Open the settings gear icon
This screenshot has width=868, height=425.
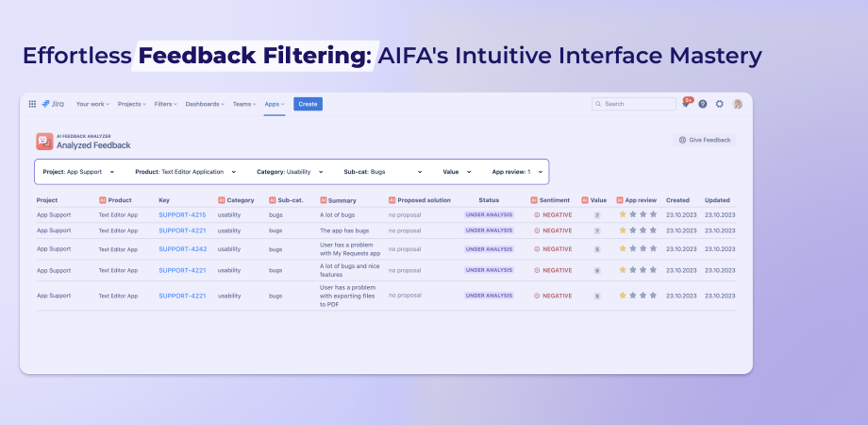[720, 104]
